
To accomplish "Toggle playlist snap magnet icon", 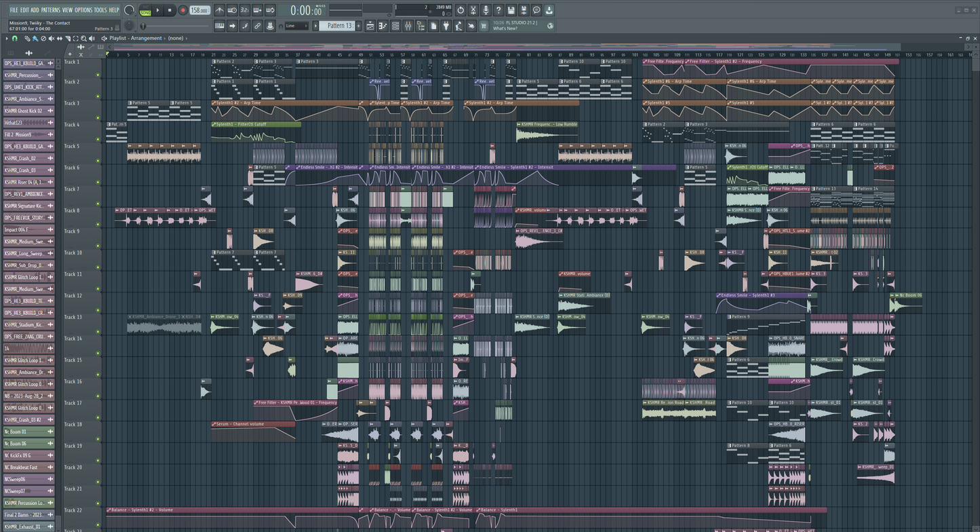I will (15, 39).
